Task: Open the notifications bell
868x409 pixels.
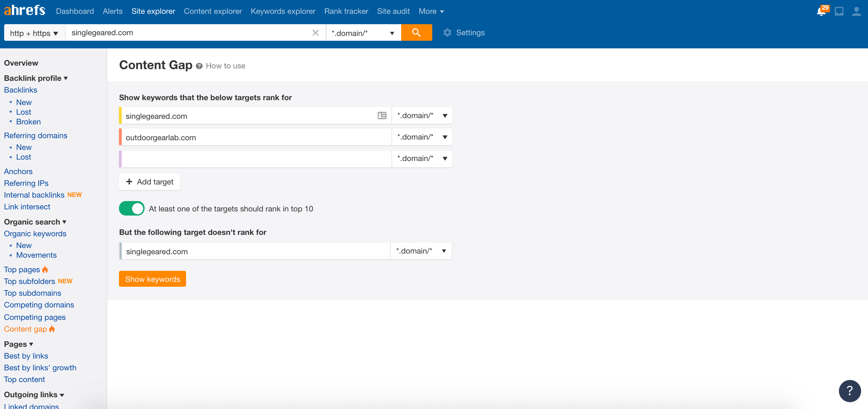Action: click(x=821, y=11)
